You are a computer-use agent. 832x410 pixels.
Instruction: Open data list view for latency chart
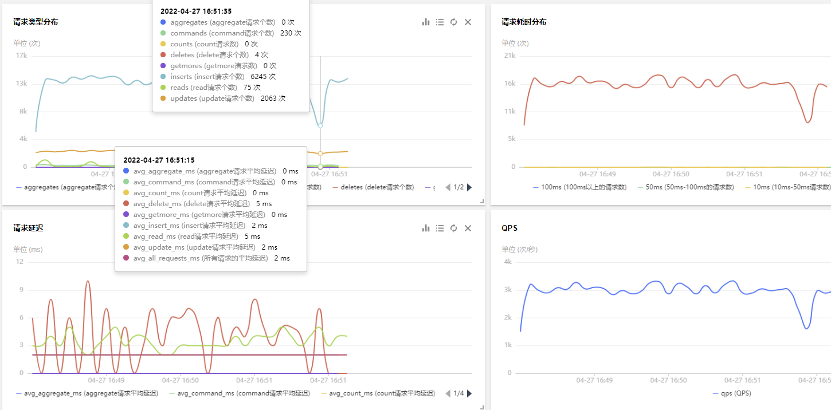439,227
